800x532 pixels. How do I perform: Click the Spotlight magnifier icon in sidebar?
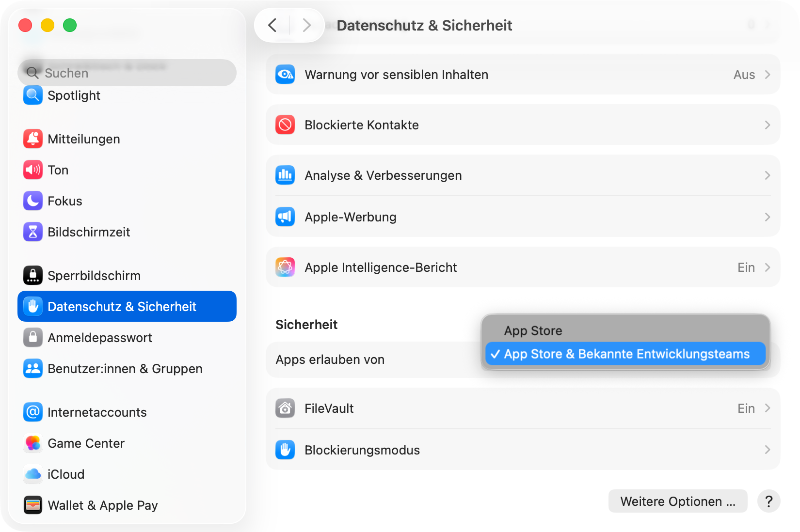(x=33, y=95)
